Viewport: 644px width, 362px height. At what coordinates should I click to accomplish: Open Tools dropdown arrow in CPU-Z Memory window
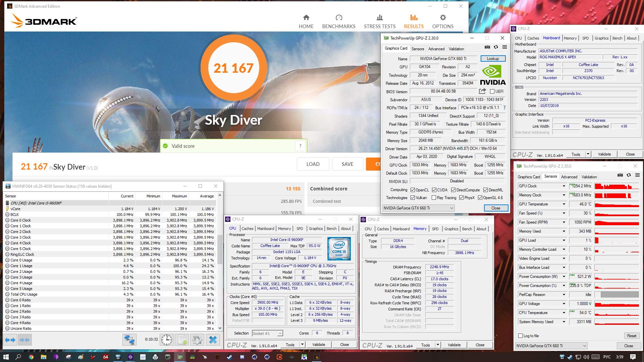438,345
